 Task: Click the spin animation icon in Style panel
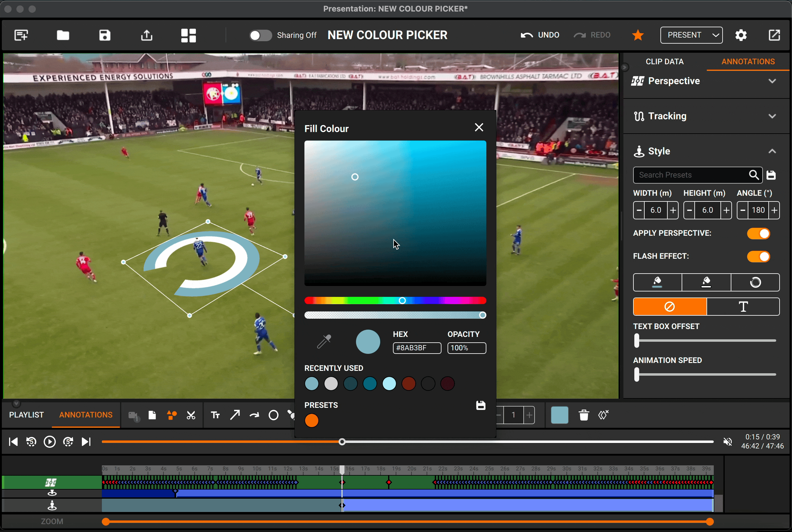click(755, 282)
